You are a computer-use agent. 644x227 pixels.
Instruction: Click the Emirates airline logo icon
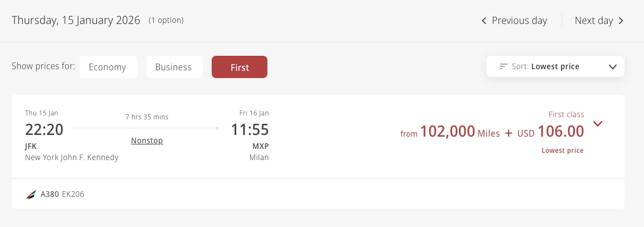pos(31,195)
